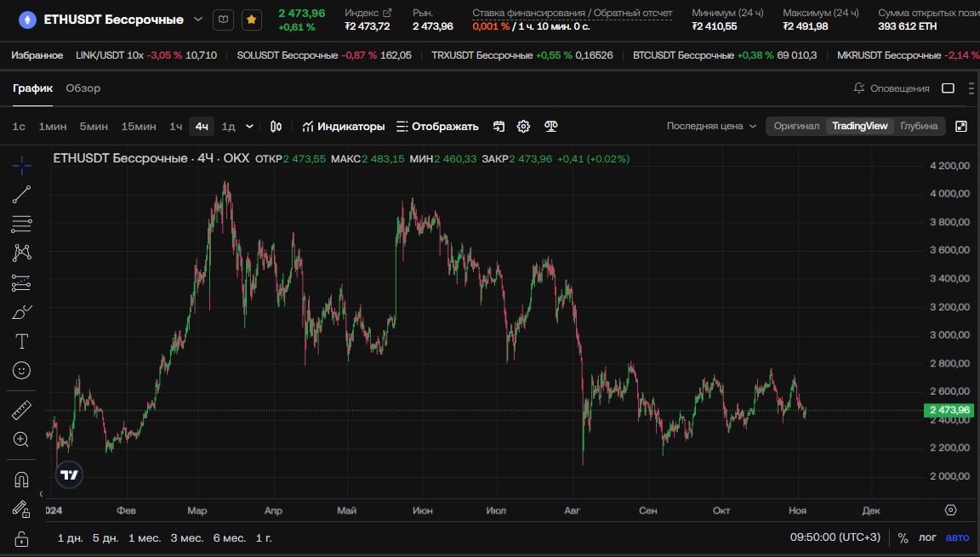Image resolution: width=980 pixels, height=557 pixels.
Task: Toggle percent scale mode
Action: (903, 537)
